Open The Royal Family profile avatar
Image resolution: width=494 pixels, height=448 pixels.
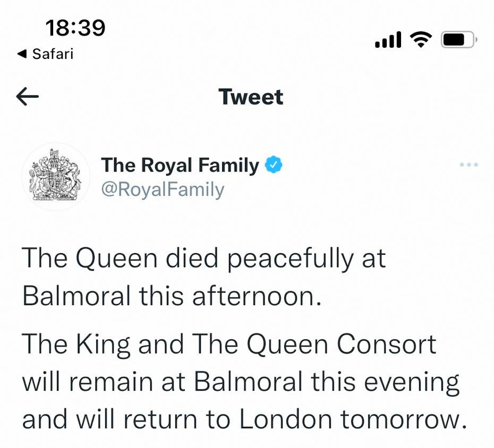tap(55, 177)
